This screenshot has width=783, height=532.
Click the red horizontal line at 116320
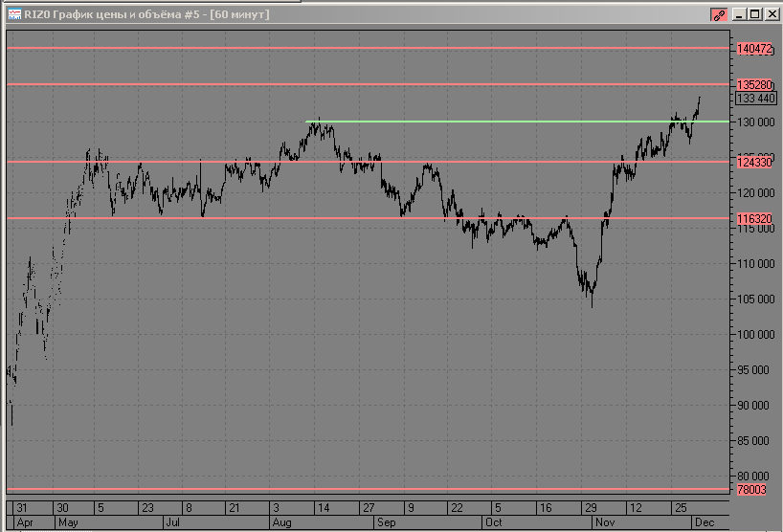[x=368, y=218]
